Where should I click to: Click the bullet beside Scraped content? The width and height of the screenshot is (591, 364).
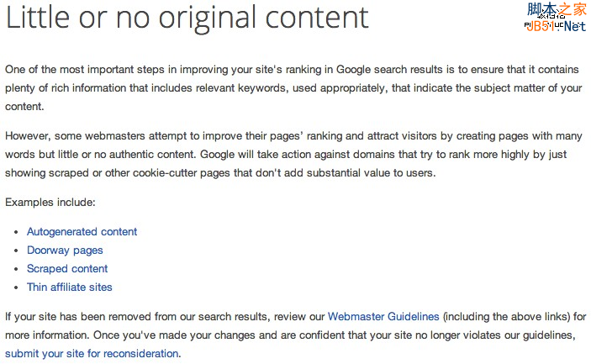click(18, 269)
